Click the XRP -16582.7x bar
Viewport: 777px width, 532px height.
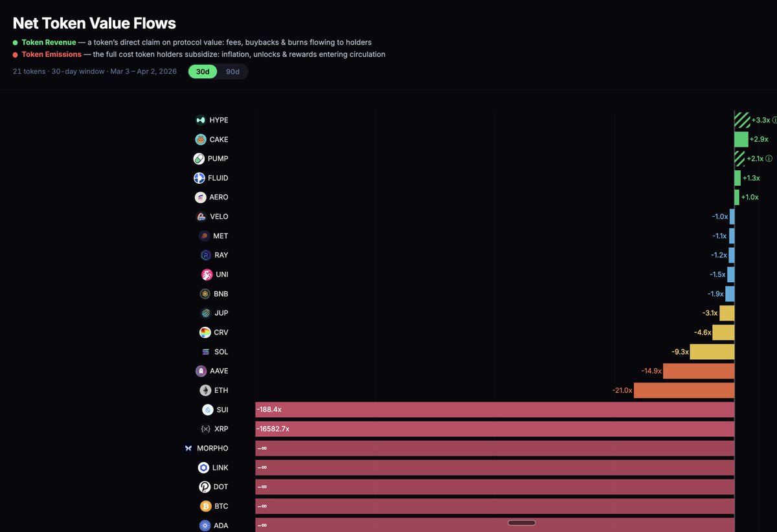click(x=495, y=429)
